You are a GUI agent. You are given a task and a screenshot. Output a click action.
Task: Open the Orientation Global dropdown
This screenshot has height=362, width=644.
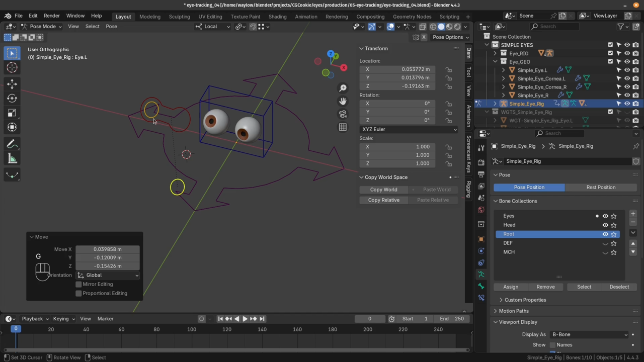(x=108, y=275)
